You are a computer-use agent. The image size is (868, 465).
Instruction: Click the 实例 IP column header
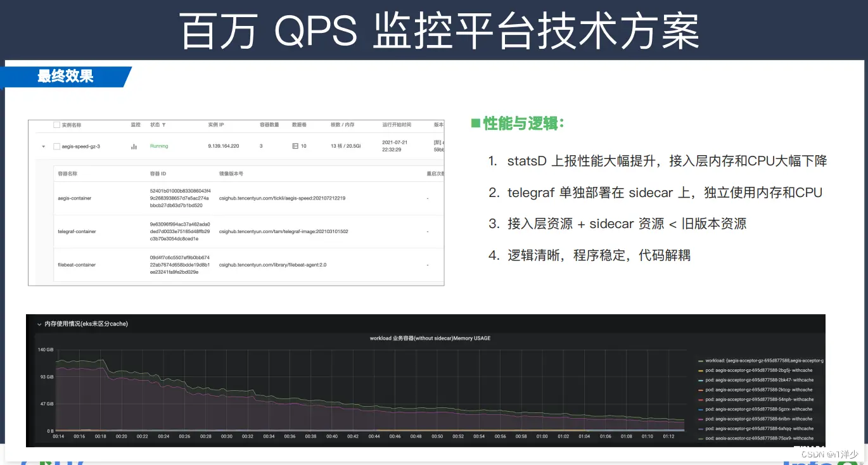pyautogui.click(x=215, y=125)
